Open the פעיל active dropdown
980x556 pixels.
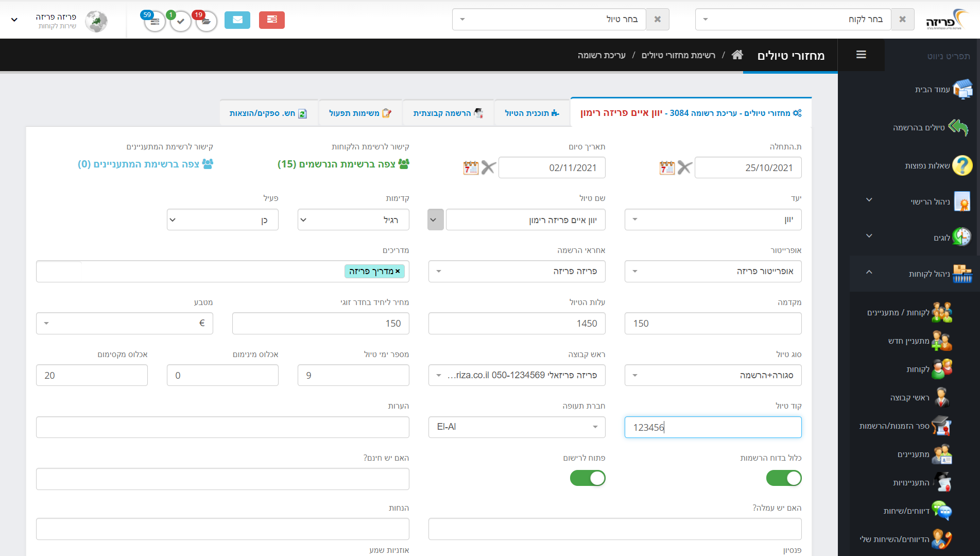(x=222, y=220)
